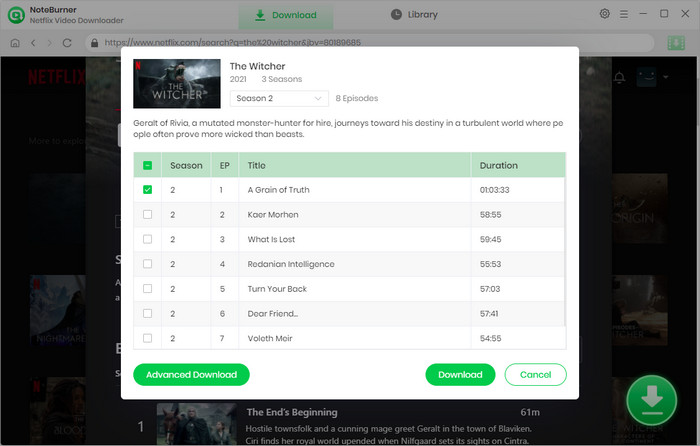Click the Season column header
The height and width of the screenshot is (446, 700).
coord(186,166)
